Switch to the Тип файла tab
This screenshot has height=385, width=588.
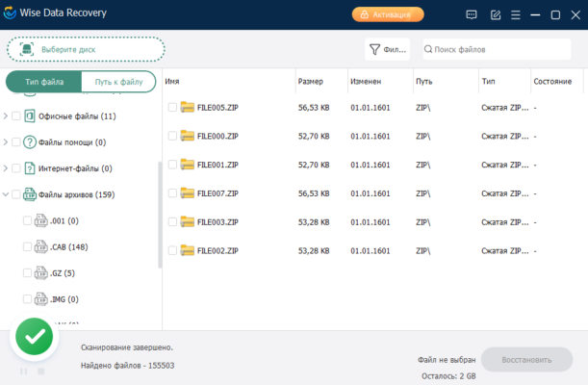coord(44,82)
